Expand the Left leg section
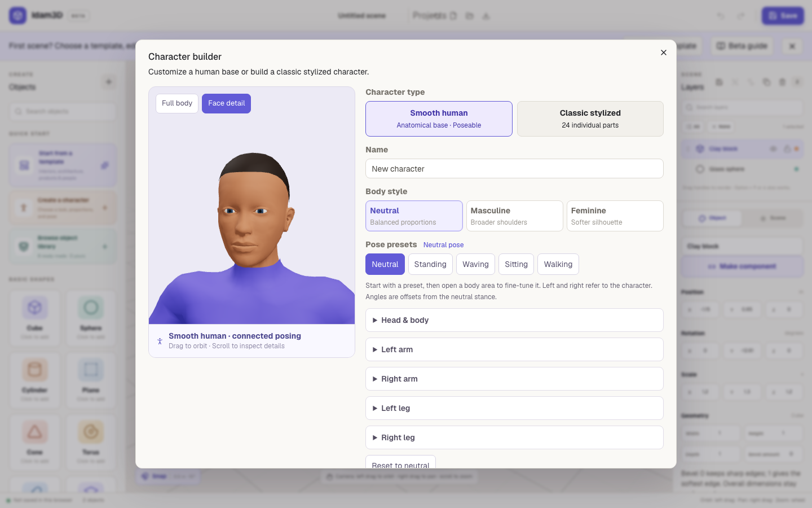 point(514,408)
